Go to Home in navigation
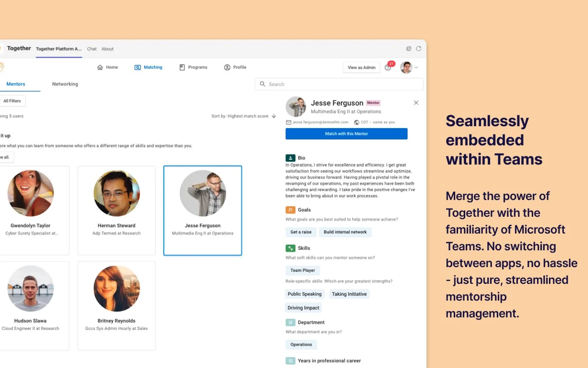This screenshot has width=588, height=368. click(107, 67)
